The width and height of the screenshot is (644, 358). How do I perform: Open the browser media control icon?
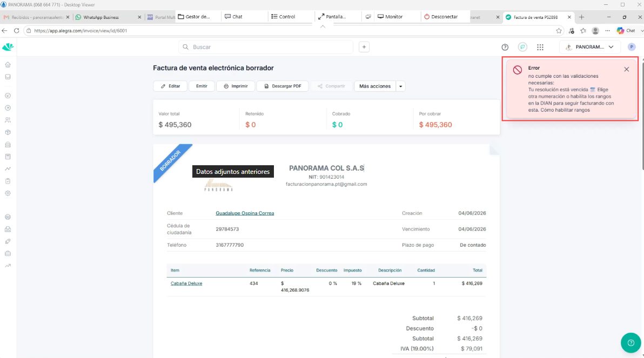(571, 31)
